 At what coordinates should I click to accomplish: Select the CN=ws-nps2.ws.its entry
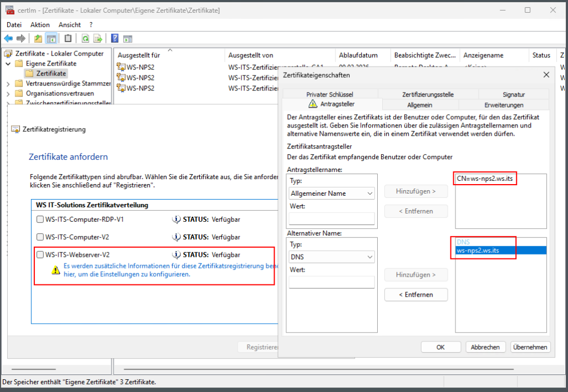[x=485, y=179]
